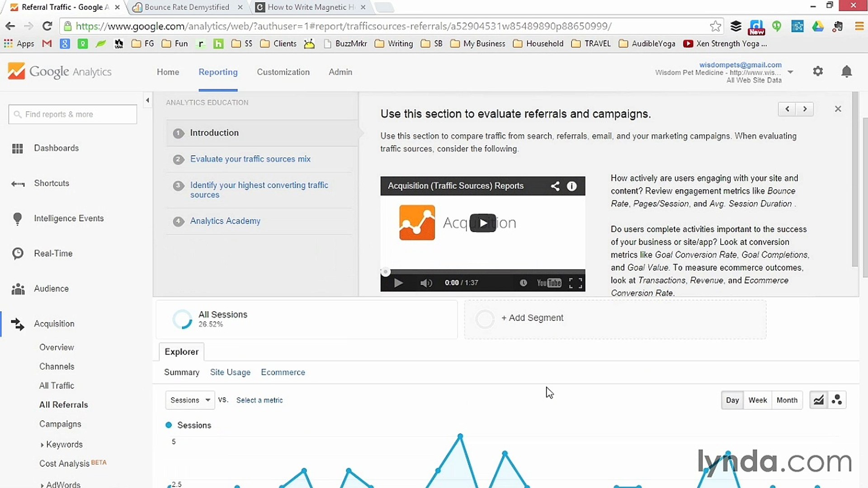Share the Acquisition video
Image resolution: width=868 pixels, height=488 pixels.
pos(555,186)
